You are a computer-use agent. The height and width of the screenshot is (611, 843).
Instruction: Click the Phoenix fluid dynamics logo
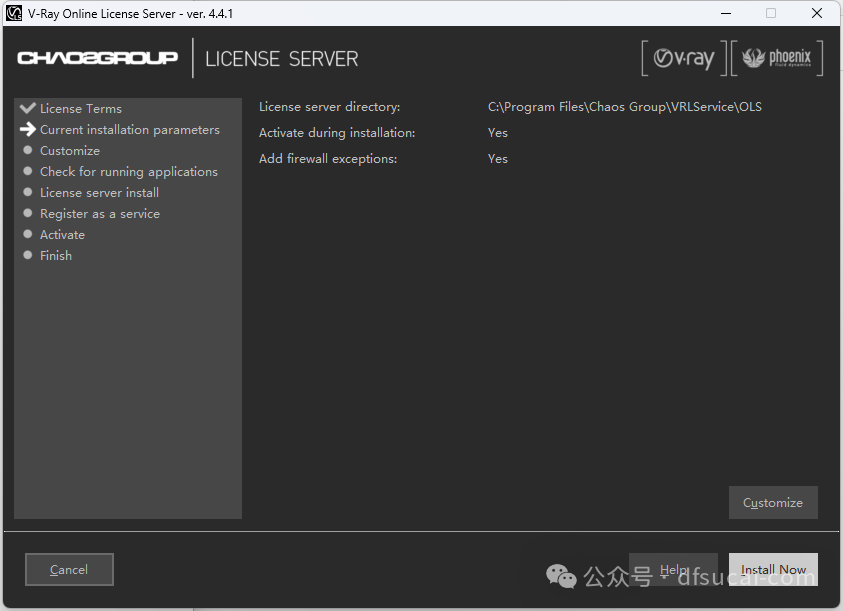pyautogui.click(x=777, y=58)
